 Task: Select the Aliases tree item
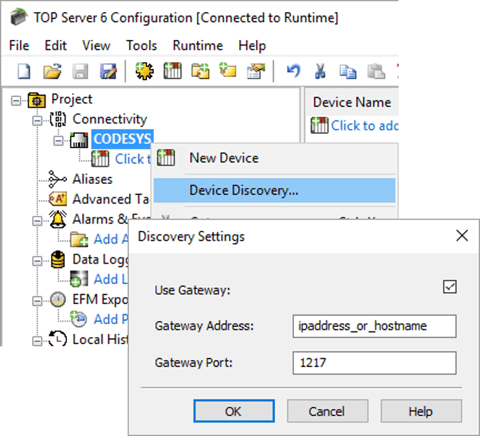(92, 179)
